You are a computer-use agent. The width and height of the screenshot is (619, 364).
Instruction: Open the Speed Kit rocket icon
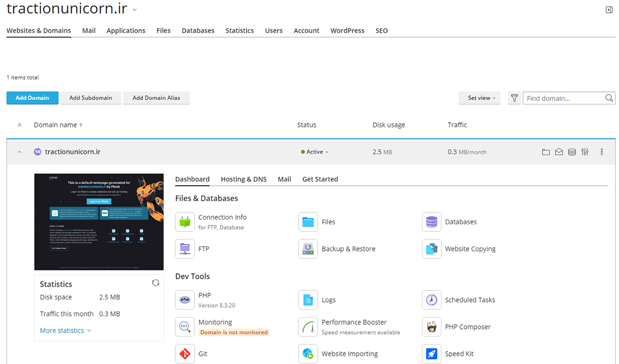pyautogui.click(x=431, y=354)
